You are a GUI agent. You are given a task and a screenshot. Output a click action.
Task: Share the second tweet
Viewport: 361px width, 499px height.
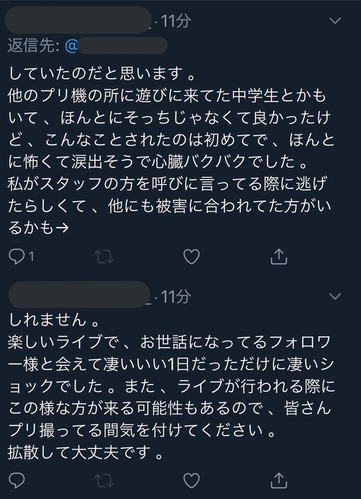279,481
